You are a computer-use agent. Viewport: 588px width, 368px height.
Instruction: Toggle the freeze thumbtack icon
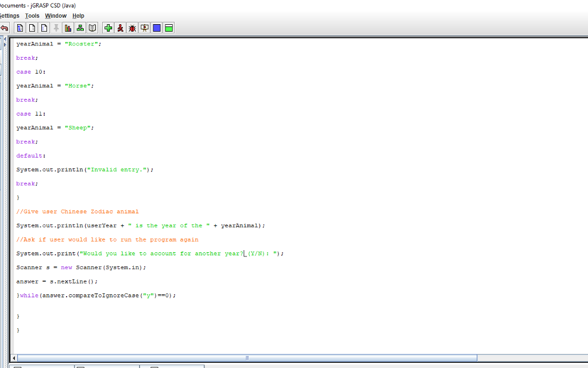[56, 28]
